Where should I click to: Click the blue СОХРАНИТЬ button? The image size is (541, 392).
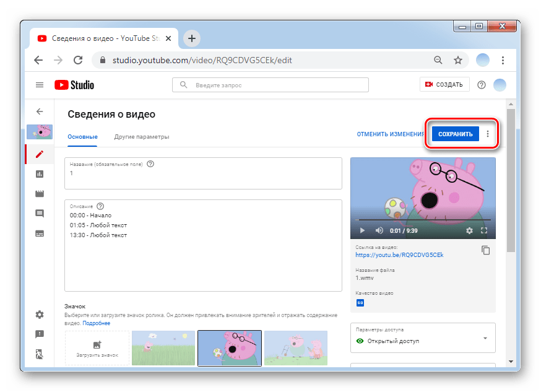point(455,134)
